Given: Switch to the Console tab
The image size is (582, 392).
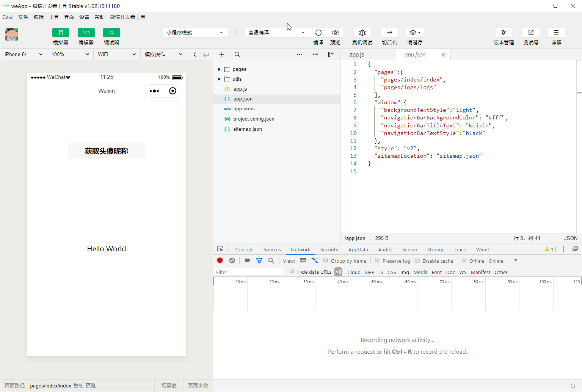Looking at the screenshot, I should [244, 249].
